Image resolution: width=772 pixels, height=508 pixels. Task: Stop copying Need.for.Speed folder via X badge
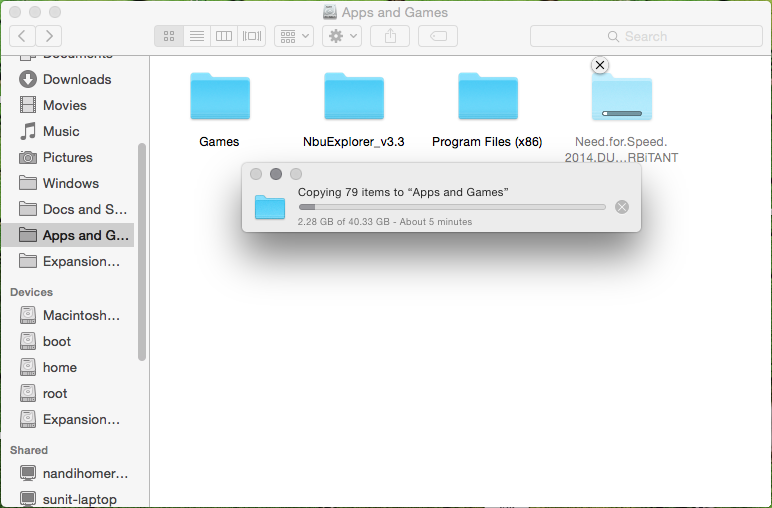click(x=599, y=65)
